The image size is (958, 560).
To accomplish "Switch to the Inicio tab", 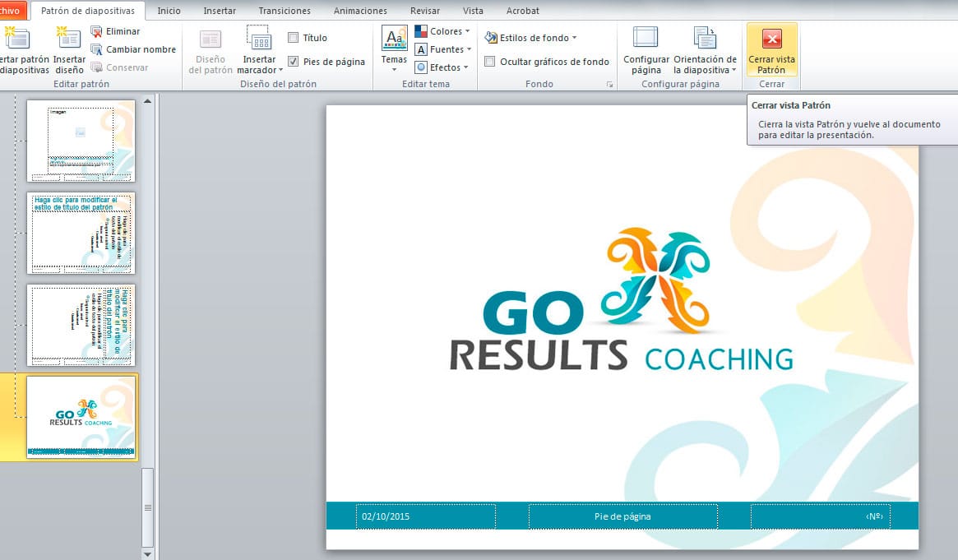I will 169,11.
